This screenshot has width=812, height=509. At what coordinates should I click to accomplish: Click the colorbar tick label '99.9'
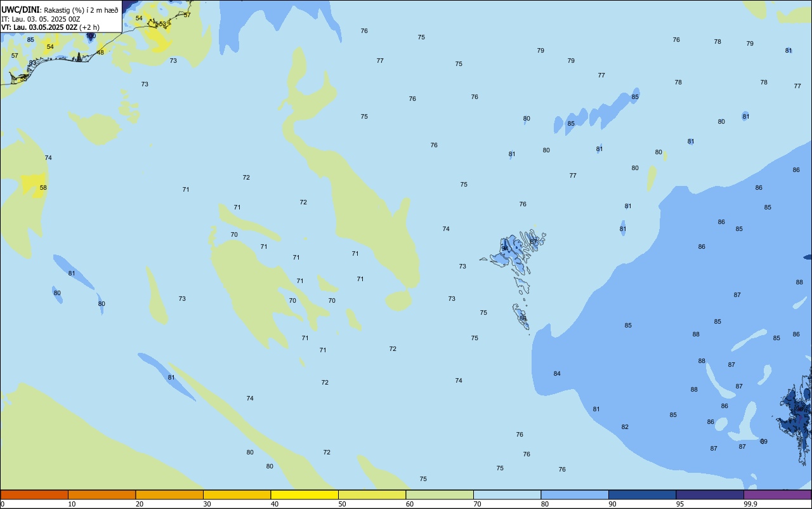pyautogui.click(x=750, y=504)
